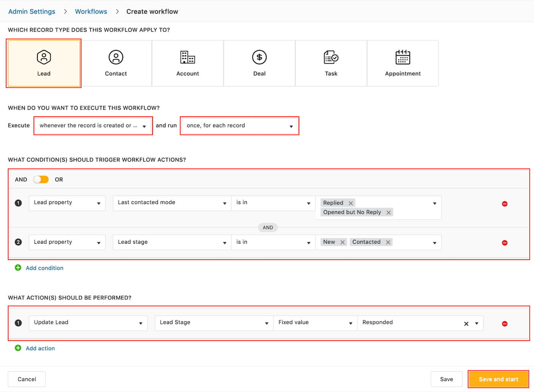The image size is (534, 392).
Task: Open the Fixed value dropdown
Action: pyautogui.click(x=315, y=323)
